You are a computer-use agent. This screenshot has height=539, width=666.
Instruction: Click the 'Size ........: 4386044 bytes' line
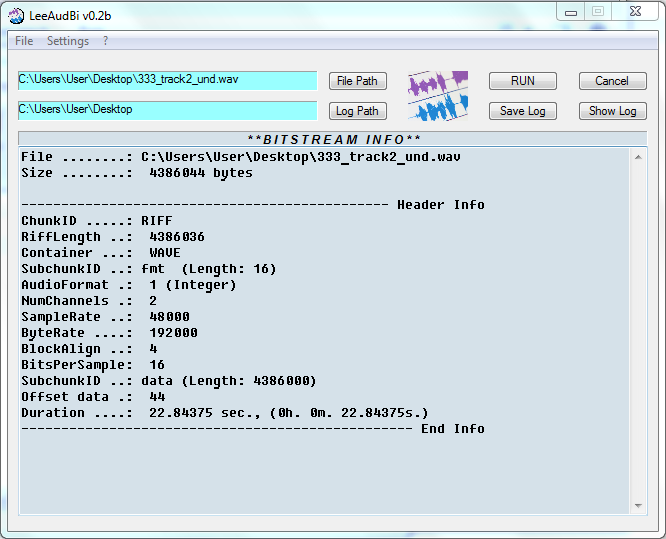[137, 173]
